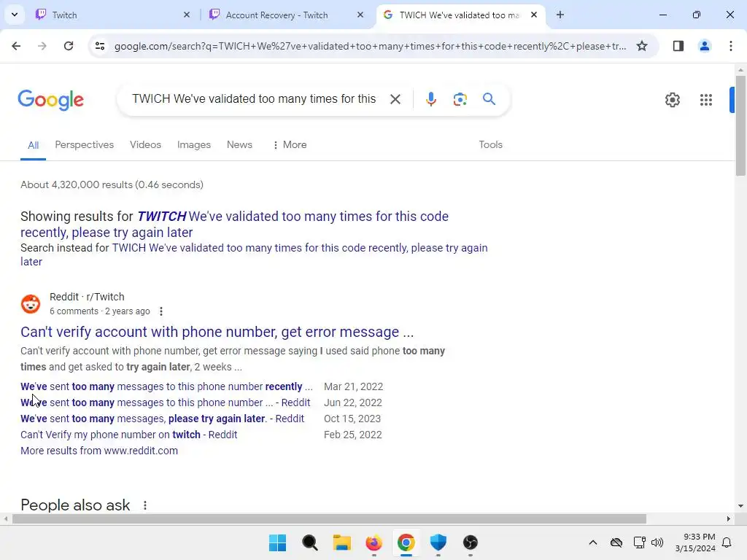Click the scroll right arrow

point(729,519)
